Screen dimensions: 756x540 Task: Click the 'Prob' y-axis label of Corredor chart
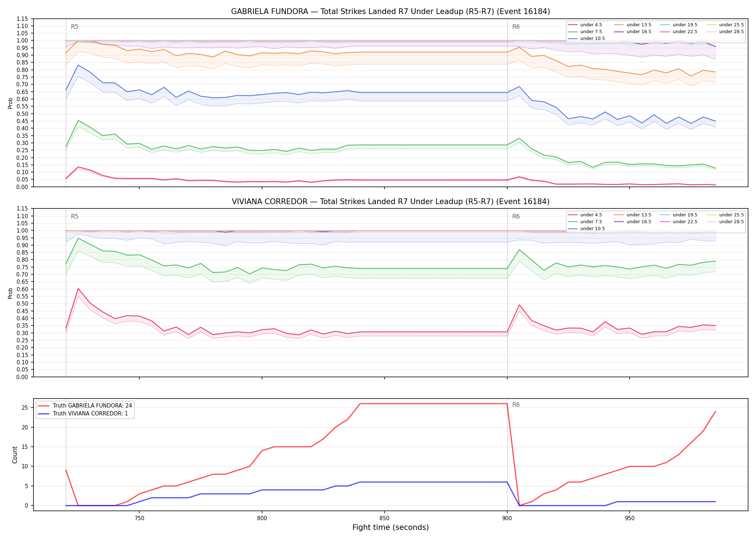pos(10,293)
